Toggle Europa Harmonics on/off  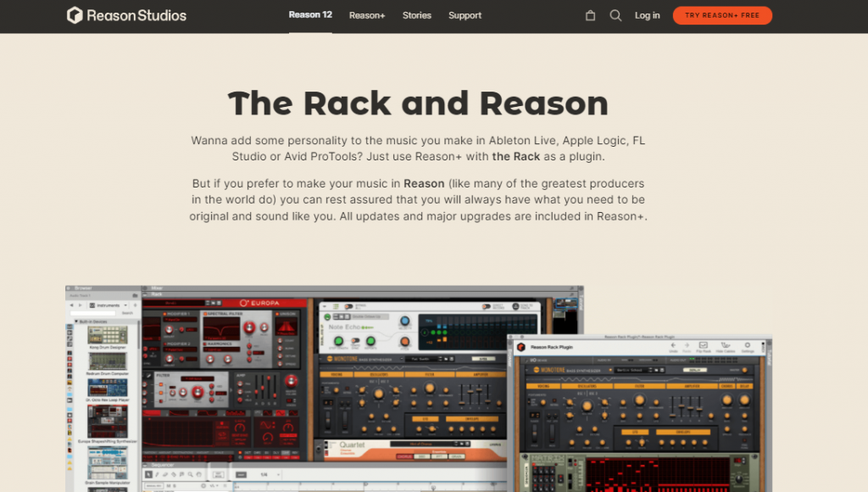[x=205, y=344]
